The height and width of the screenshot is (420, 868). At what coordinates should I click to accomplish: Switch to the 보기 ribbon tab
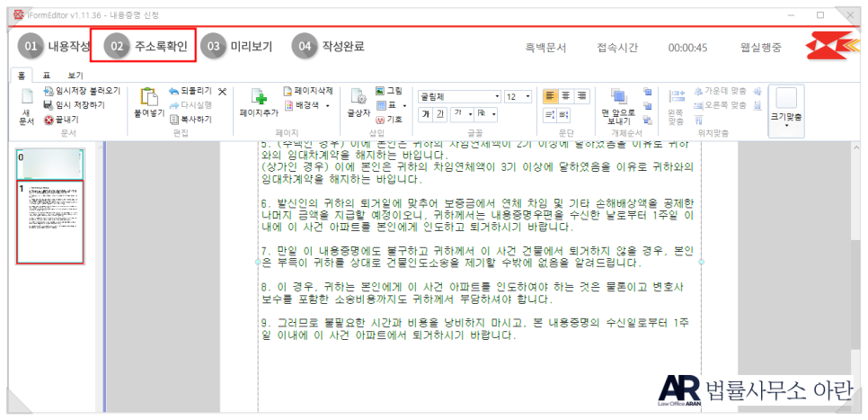(75, 76)
